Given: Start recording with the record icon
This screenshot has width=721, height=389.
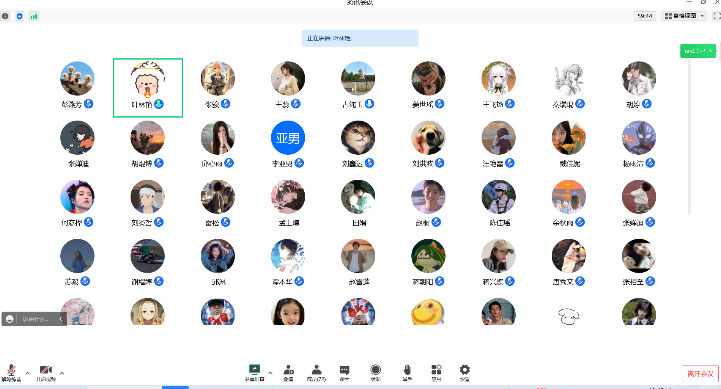Looking at the screenshot, I should [x=376, y=373].
